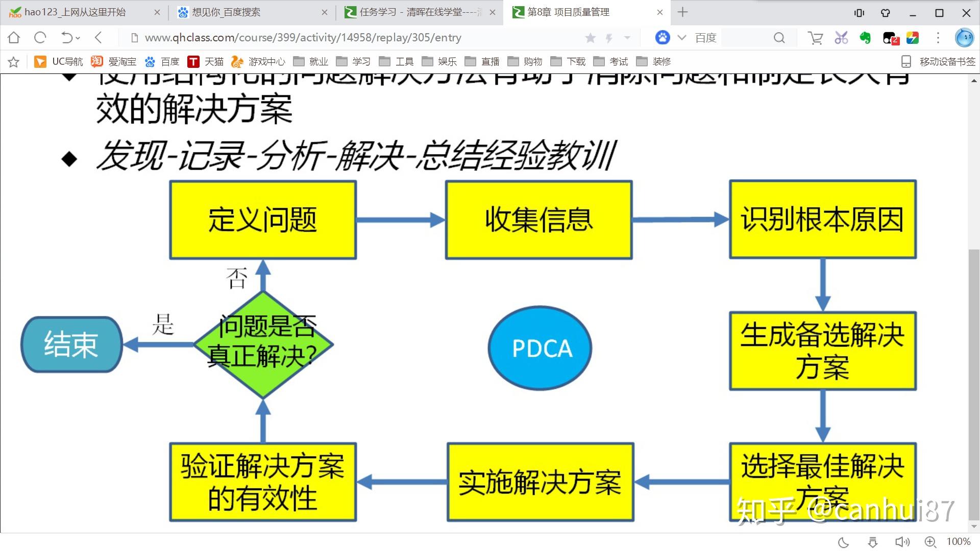Click the 100% zoom level control

pos(959,542)
